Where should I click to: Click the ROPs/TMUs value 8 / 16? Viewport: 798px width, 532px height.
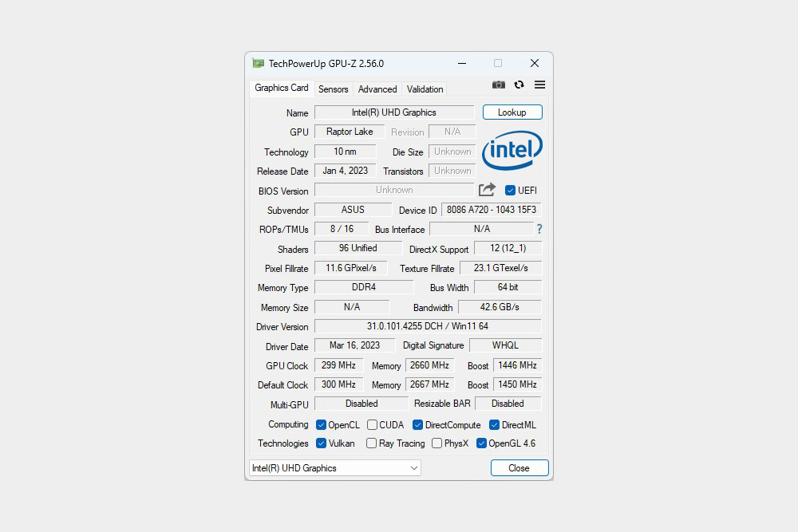coord(342,229)
